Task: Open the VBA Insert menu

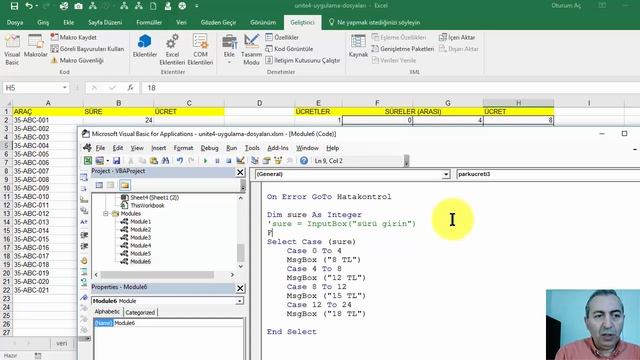Action: coord(158,148)
